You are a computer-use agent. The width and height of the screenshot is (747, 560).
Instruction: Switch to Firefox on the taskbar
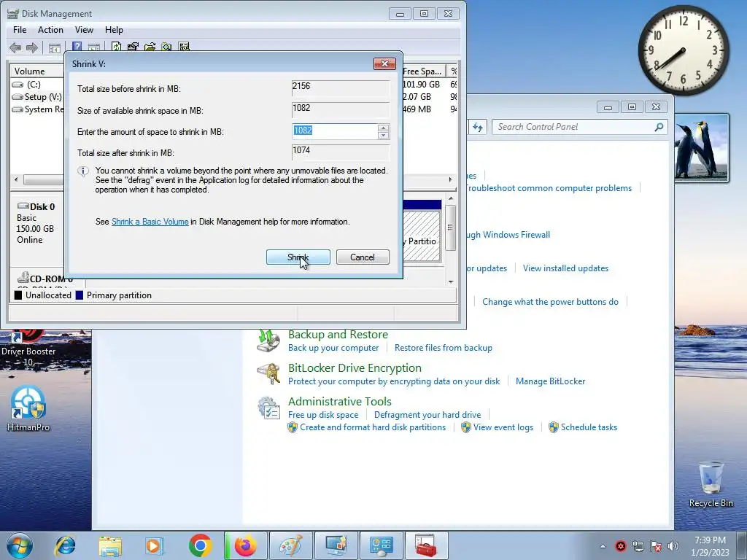pyautogui.click(x=245, y=545)
